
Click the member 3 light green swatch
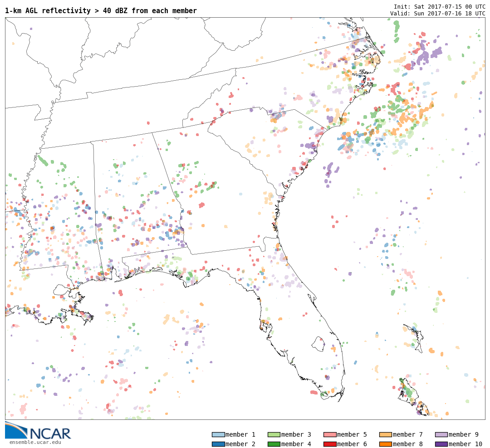click(x=274, y=434)
